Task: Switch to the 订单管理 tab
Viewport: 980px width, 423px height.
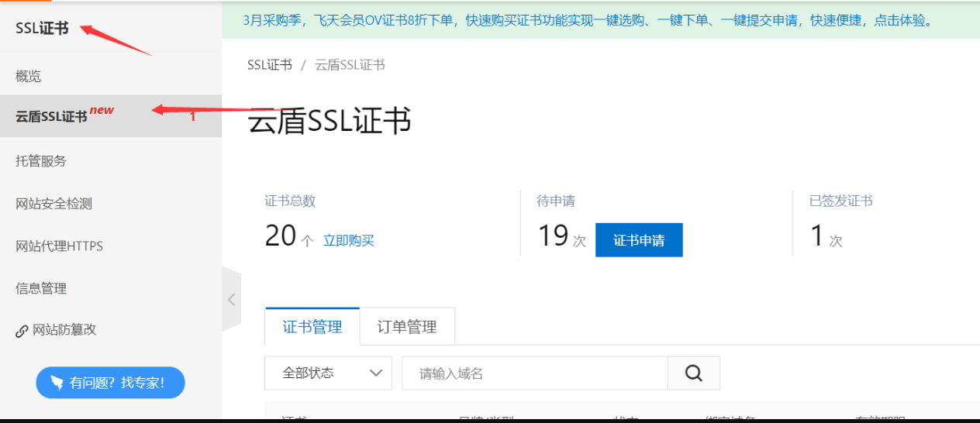Action: [x=407, y=327]
